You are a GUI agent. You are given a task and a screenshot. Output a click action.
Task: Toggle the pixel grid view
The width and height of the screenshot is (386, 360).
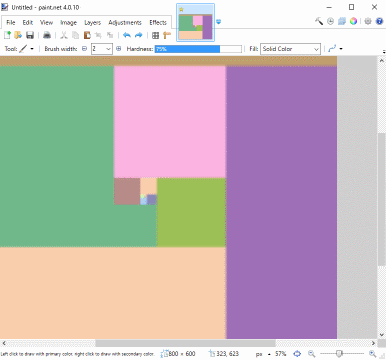(x=155, y=35)
